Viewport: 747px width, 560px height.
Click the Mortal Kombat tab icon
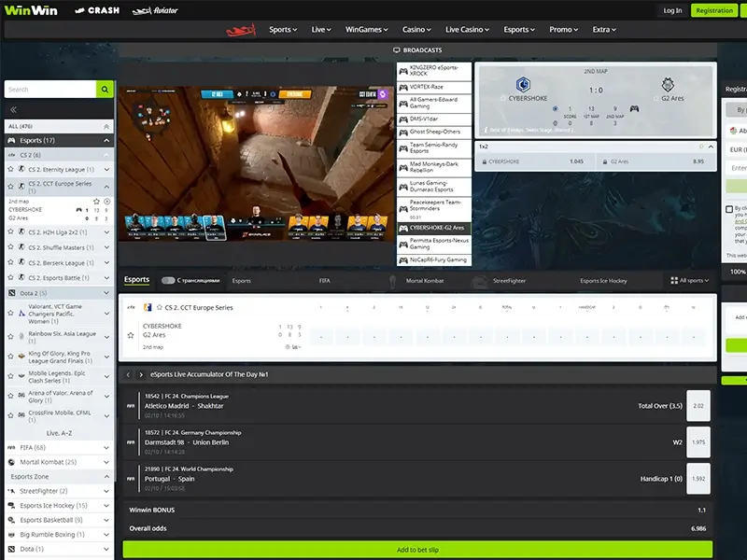[x=392, y=282]
